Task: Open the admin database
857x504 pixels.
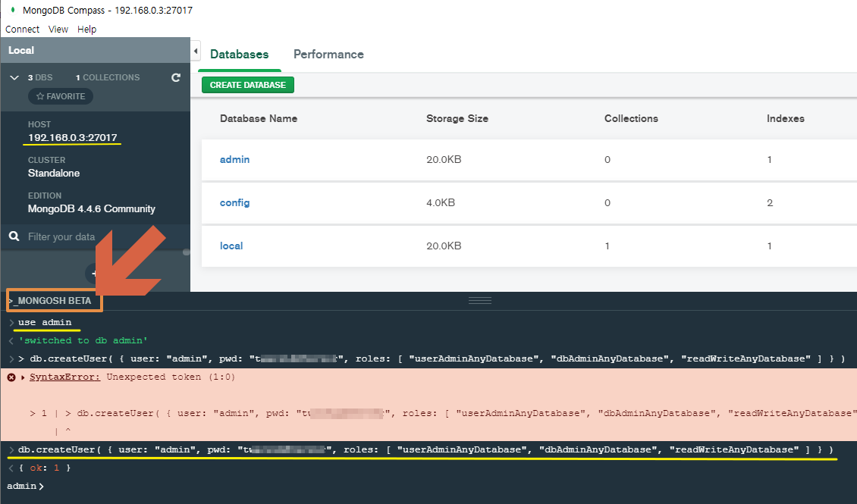Action: tap(234, 159)
